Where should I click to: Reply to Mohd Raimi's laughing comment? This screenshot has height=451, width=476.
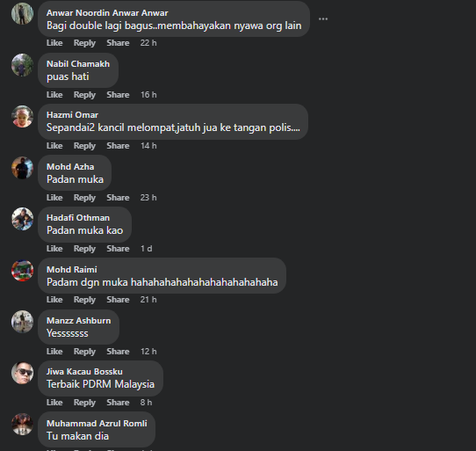coord(84,300)
